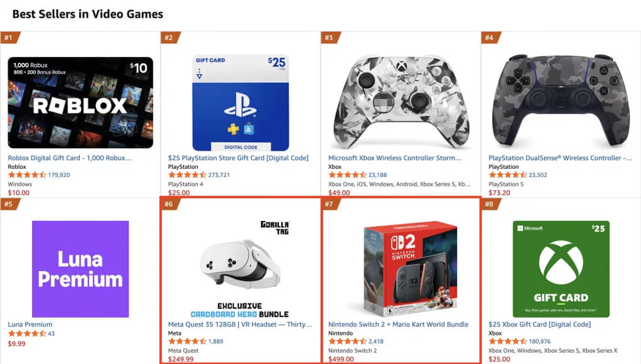This screenshot has width=641, height=364.
Task: Click the PlayStation Store gift card image
Action: click(240, 102)
